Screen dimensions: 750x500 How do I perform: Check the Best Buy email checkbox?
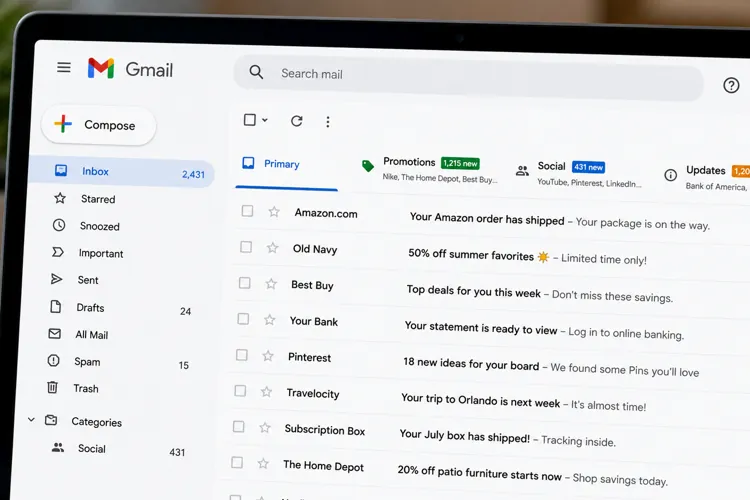click(244, 283)
